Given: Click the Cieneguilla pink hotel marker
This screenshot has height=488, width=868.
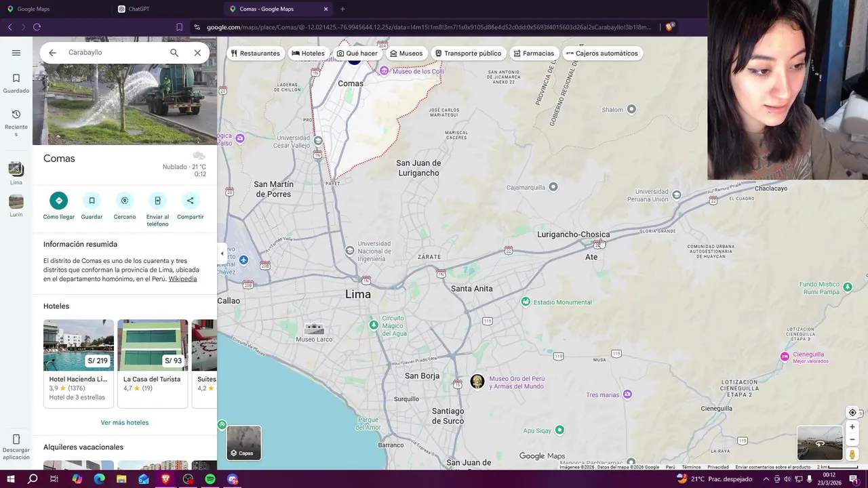Looking at the screenshot, I should (x=785, y=357).
